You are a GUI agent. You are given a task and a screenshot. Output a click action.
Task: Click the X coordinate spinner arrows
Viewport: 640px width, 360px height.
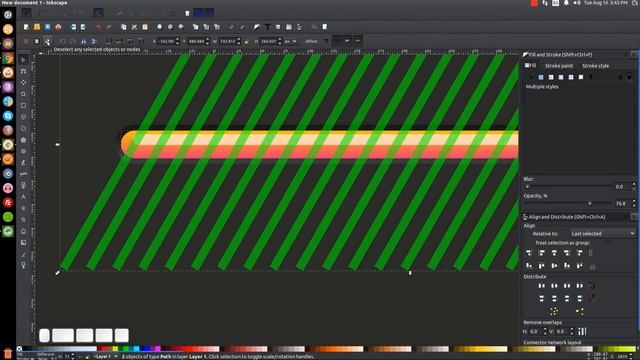pyautogui.click(x=177, y=41)
